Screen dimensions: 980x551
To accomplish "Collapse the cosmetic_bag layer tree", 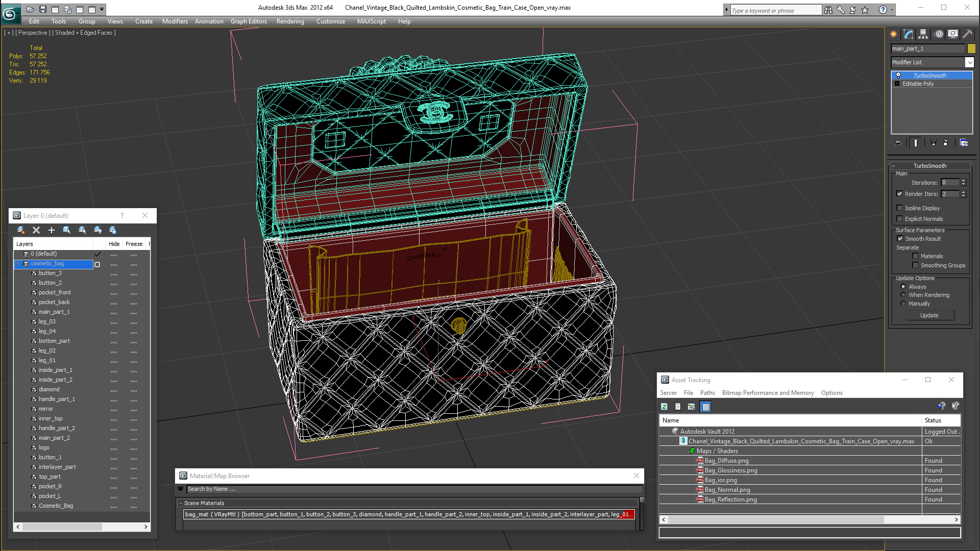I will pyautogui.click(x=18, y=264).
